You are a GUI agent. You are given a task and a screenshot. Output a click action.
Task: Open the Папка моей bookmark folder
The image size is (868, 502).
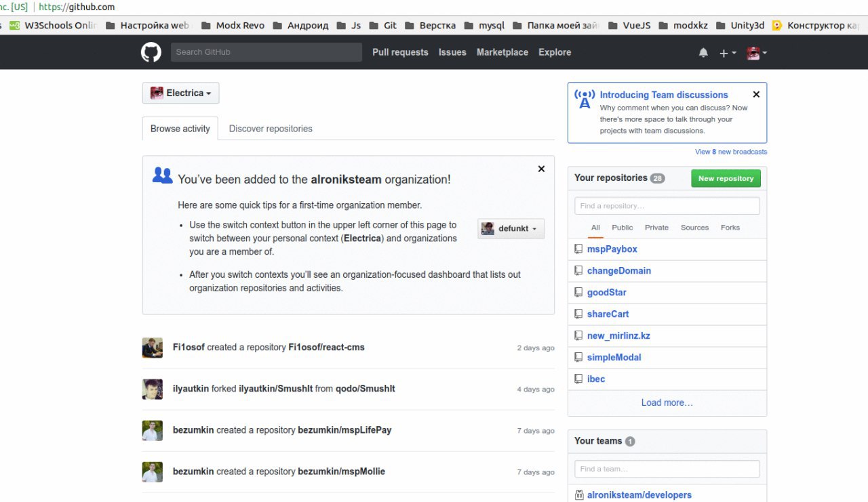(556, 26)
